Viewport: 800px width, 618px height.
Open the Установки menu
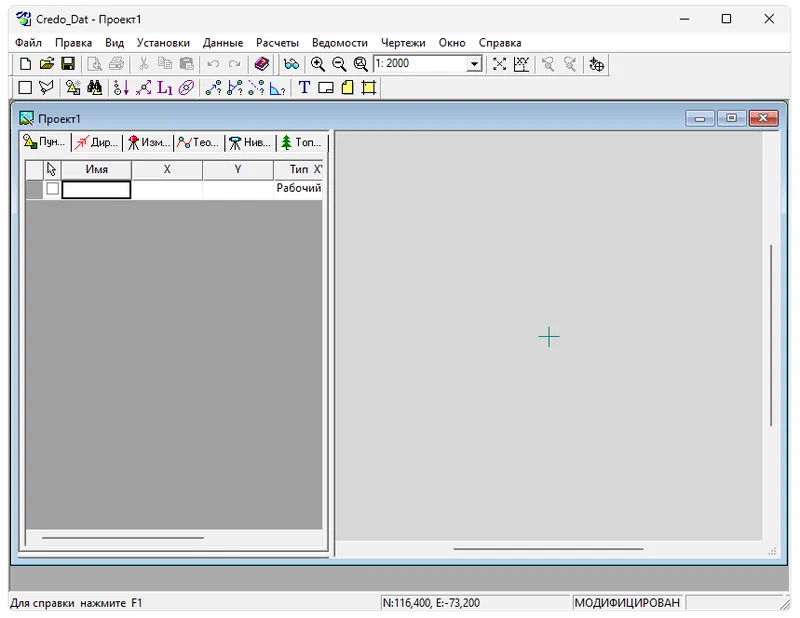pos(163,43)
